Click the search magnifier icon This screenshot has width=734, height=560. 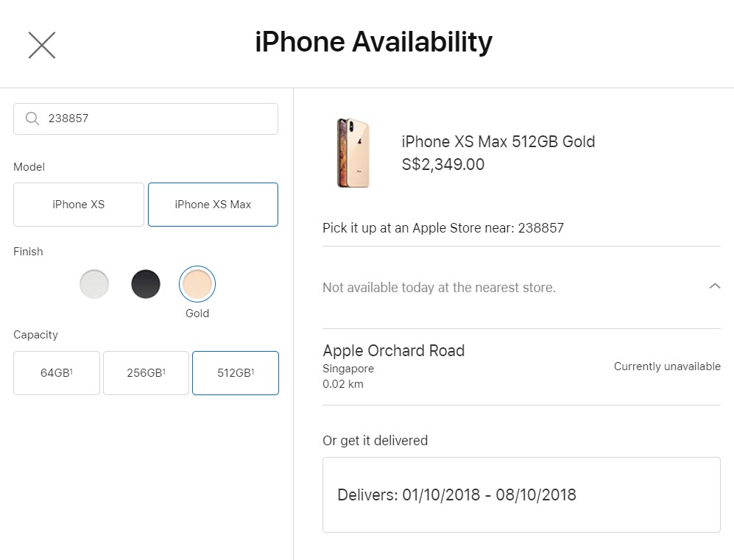(32, 118)
